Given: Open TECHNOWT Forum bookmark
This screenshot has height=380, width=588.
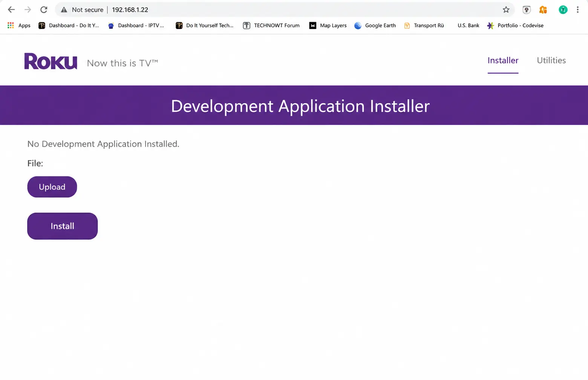Looking at the screenshot, I should tap(271, 25).
